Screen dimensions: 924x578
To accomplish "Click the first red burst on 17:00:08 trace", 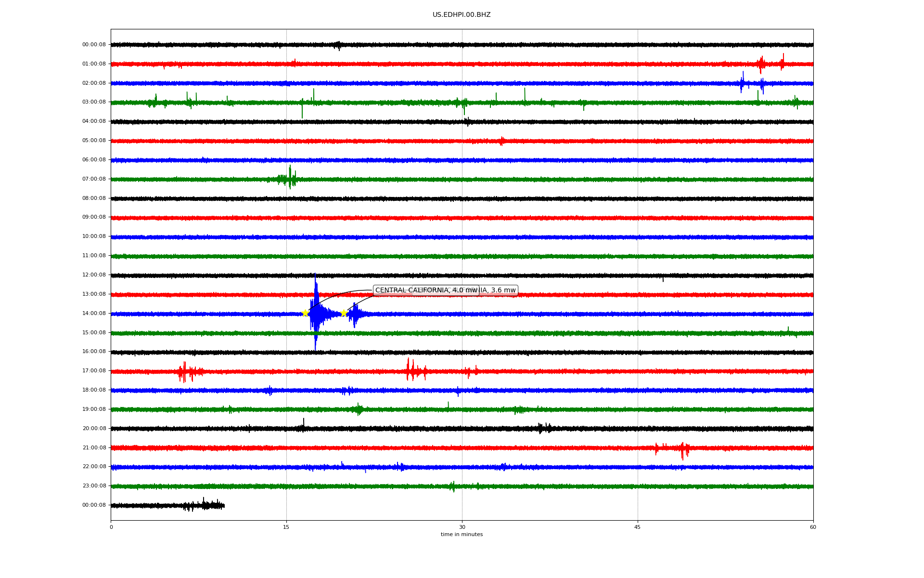I will click(184, 371).
